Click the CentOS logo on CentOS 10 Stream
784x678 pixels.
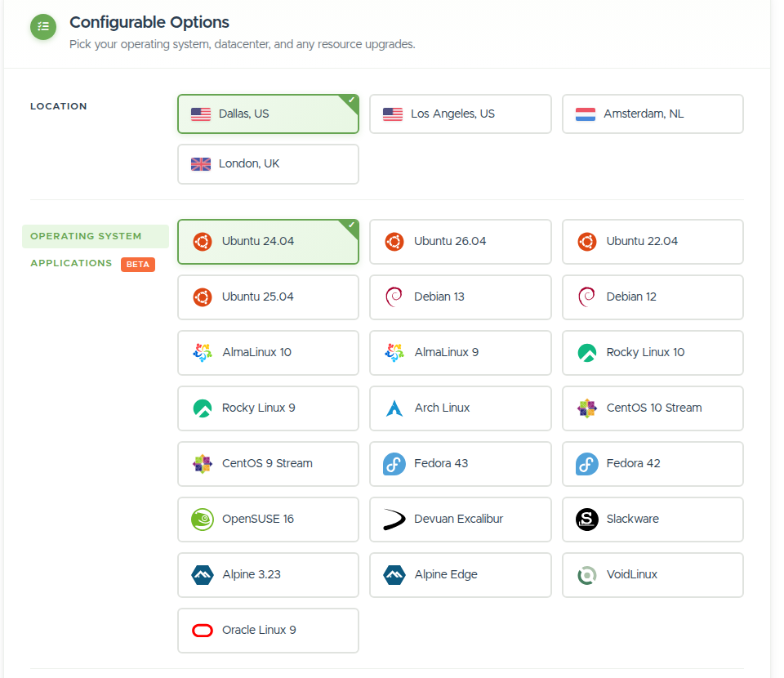[586, 408]
